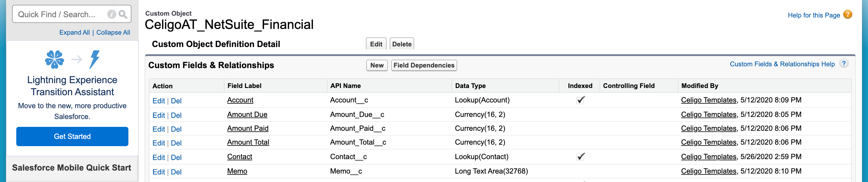Click the blue Lightning bolt icon
The width and height of the screenshot is (868, 182).
pyautogui.click(x=95, y=59)
